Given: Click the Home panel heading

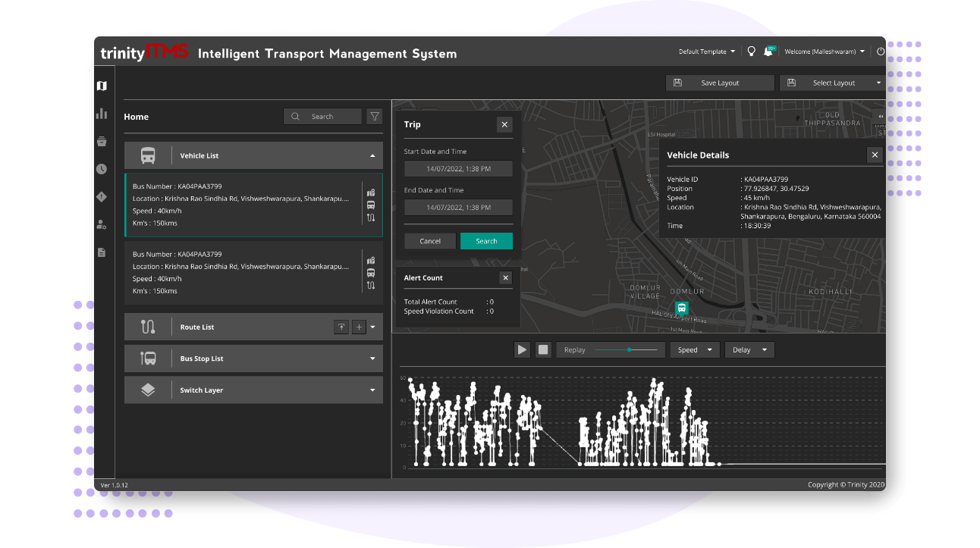Looking at the screenshot, I should coord(137,117).
